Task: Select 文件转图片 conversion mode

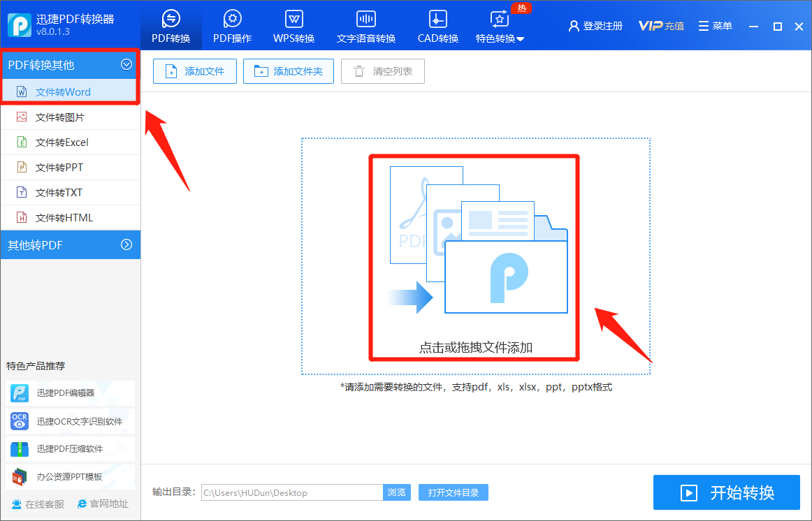Action: pyautogui.click(x=70, y=117)
